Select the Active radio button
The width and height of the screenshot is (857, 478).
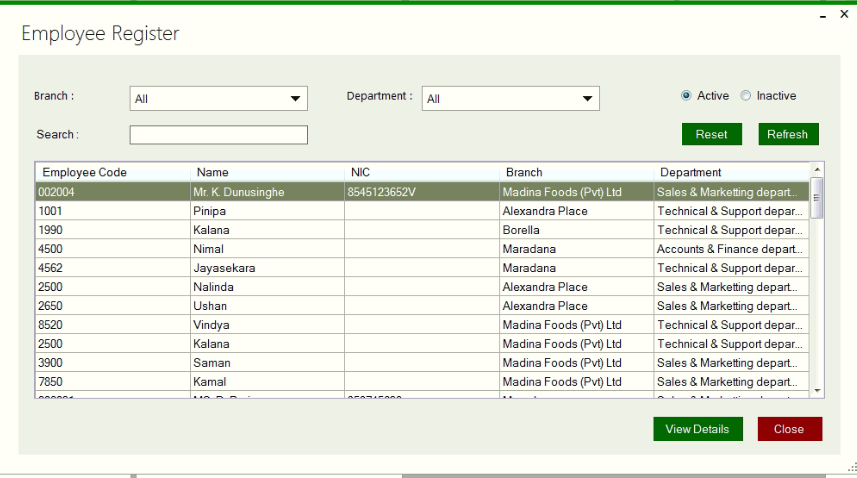686,96
